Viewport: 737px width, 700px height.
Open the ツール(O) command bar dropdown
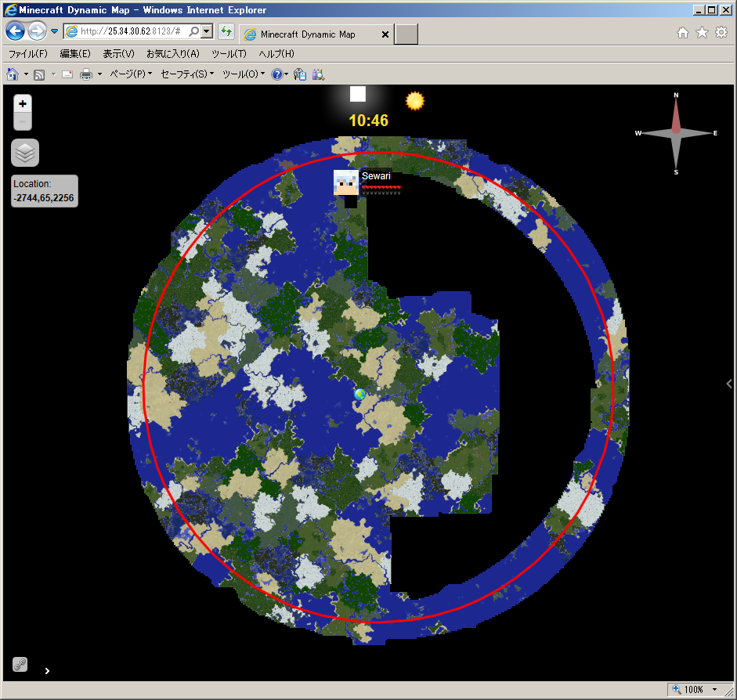(x=244, y=74)
